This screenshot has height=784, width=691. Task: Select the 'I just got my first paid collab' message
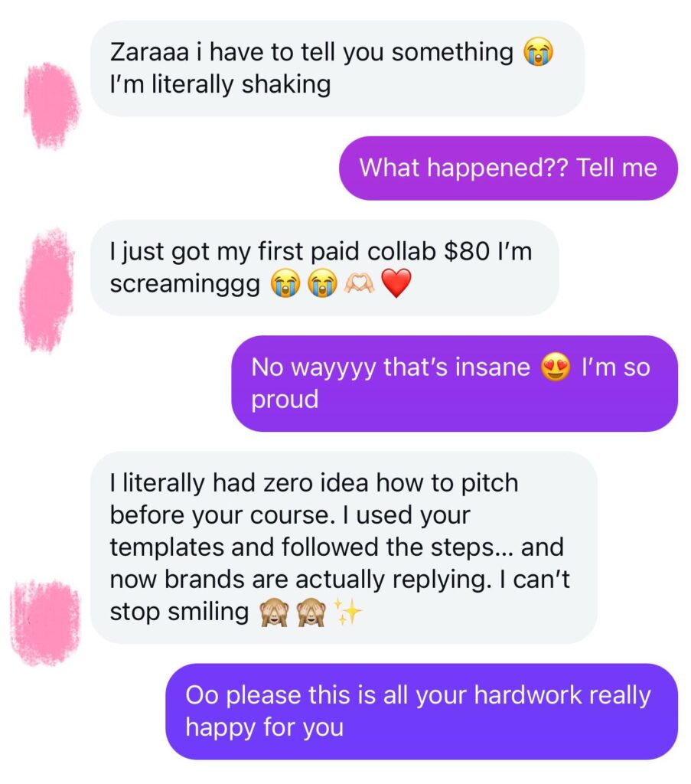(x=324, y=267)
